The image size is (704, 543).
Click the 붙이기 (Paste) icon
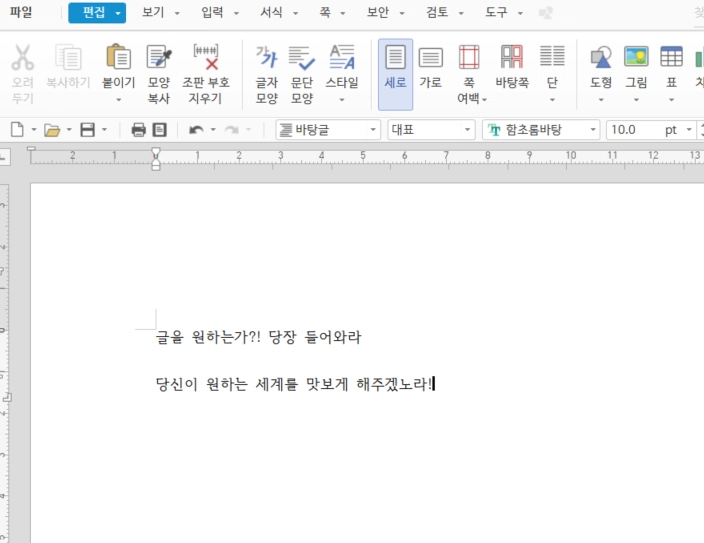tap(118, 58)
